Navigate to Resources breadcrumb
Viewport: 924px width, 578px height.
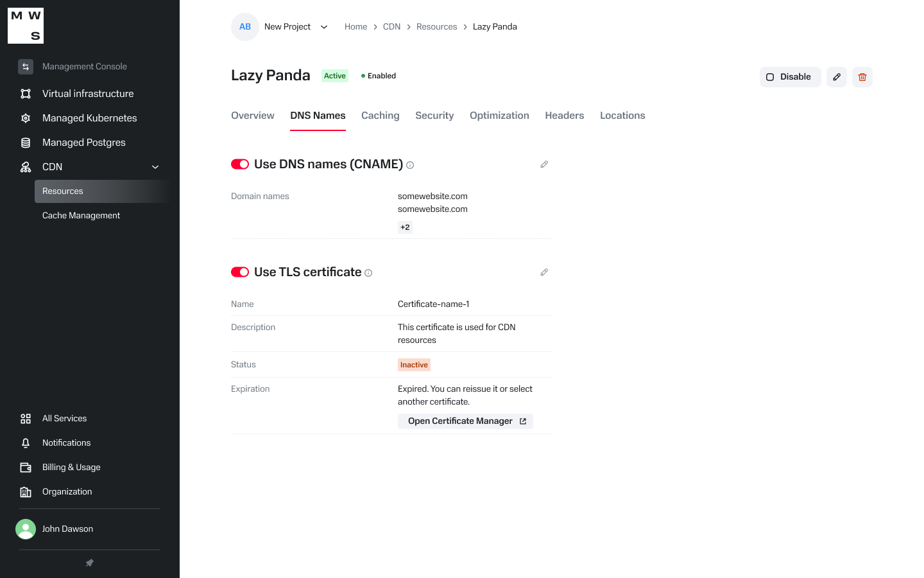[437, 27]
